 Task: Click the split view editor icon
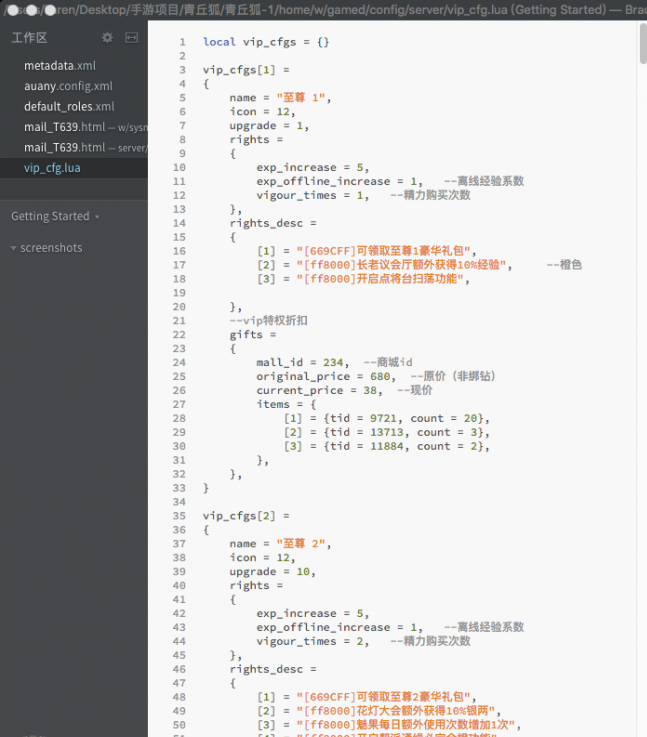click(131, 38)
